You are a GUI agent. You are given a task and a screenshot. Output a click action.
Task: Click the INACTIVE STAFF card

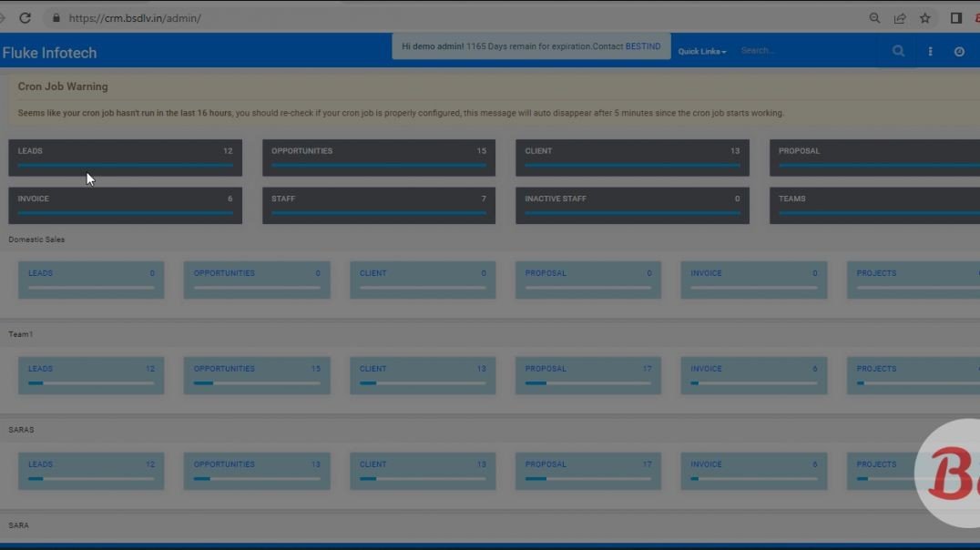click(632, 204)
